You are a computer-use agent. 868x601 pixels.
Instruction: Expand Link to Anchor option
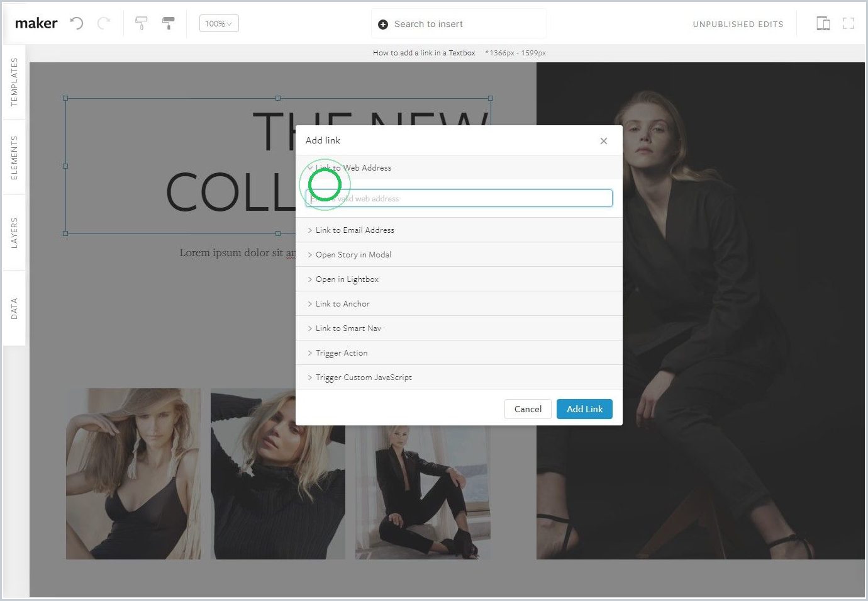pyautogui.click(x=459, y=304)
